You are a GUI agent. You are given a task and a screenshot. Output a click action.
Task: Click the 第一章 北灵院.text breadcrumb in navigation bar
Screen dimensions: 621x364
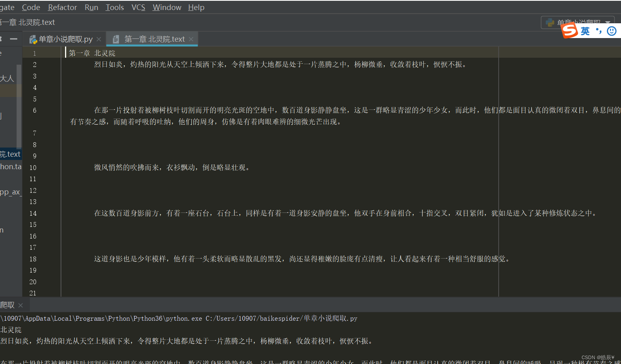(27, 22)
